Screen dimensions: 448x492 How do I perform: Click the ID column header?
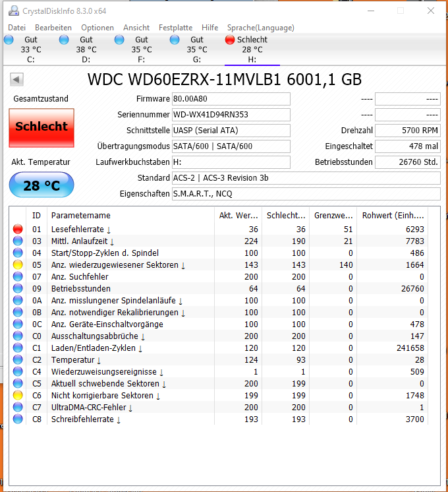pyautogui.click(x=37, y=216)
